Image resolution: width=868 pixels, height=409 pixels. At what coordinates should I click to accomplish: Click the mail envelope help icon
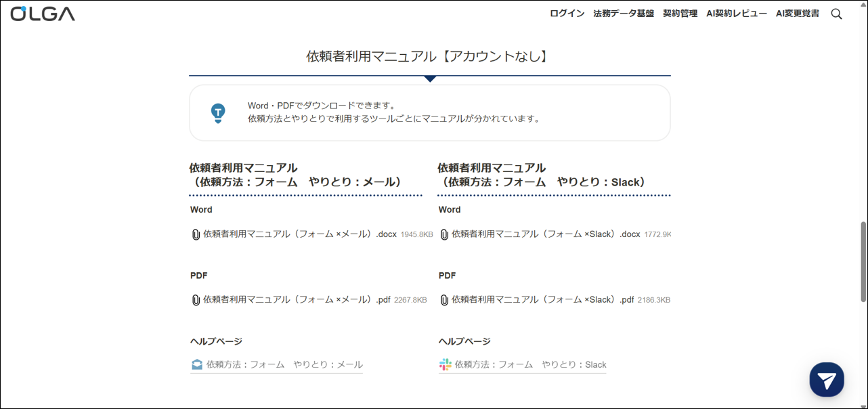point(197,364)
